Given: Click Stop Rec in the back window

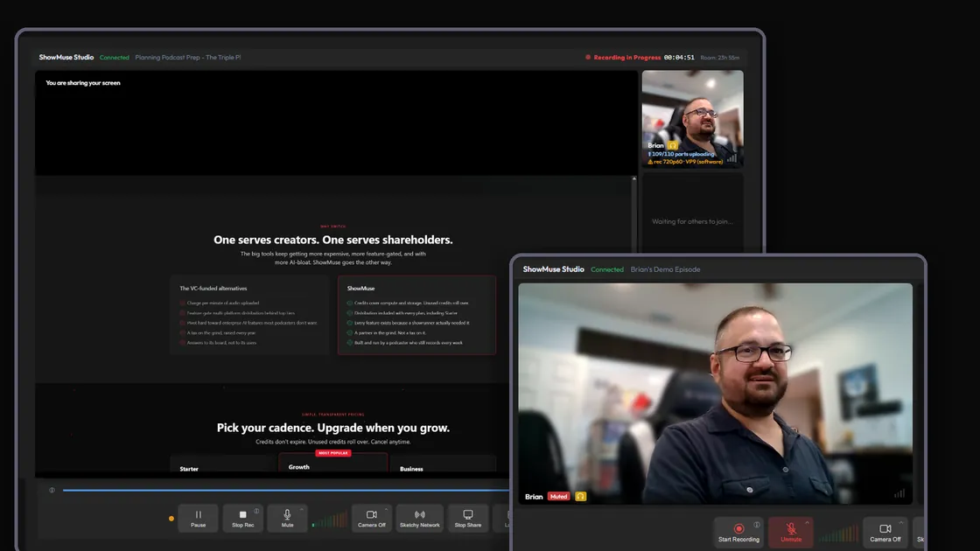Looking at the screenshot, I should point(242,518).
